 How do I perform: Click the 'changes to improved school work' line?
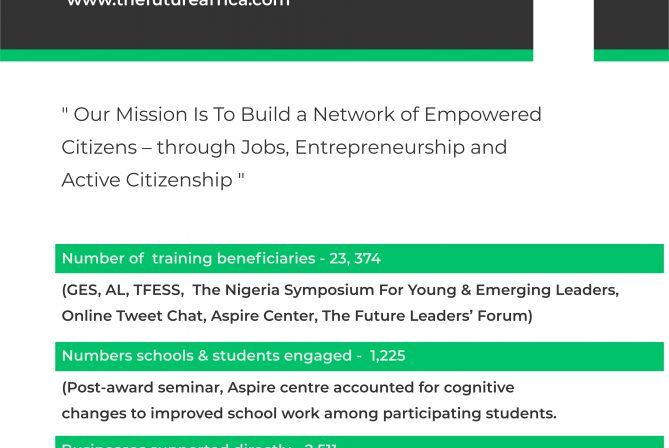click(x=309, y=413)
